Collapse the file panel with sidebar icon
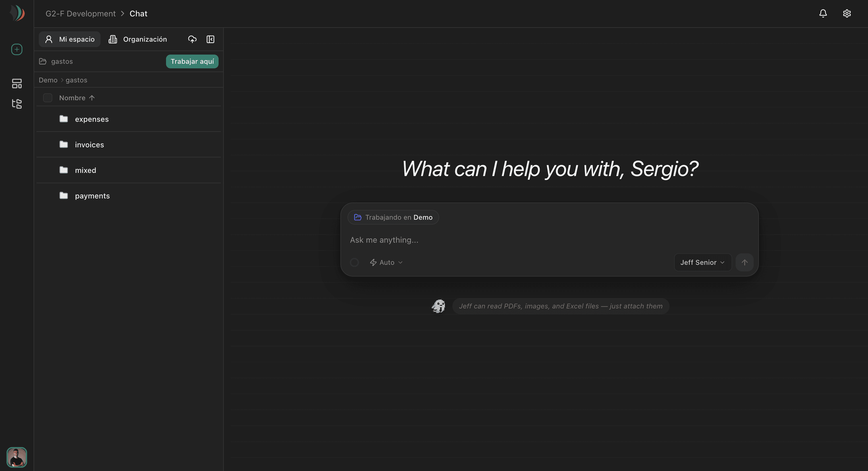The image size is (868, 471). pyautogui.click(x=210, y=39)
